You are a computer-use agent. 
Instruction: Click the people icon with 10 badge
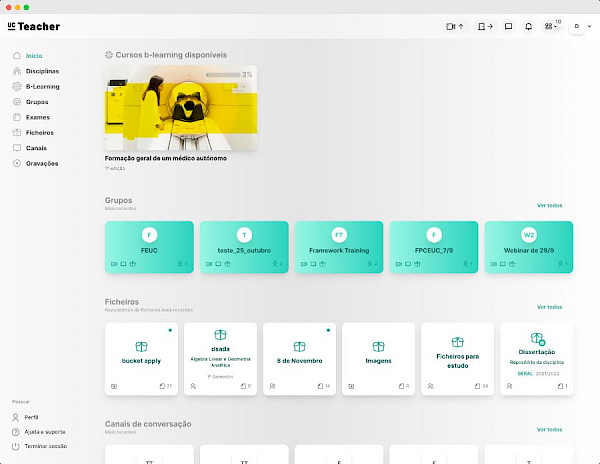click(551, 26)
